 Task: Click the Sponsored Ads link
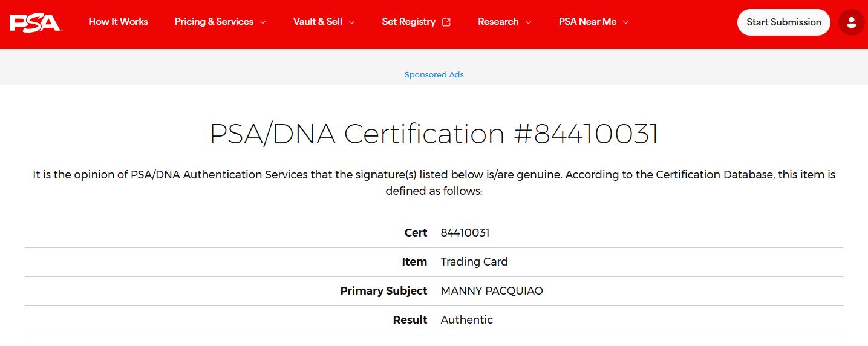click(x=434, y=75)
